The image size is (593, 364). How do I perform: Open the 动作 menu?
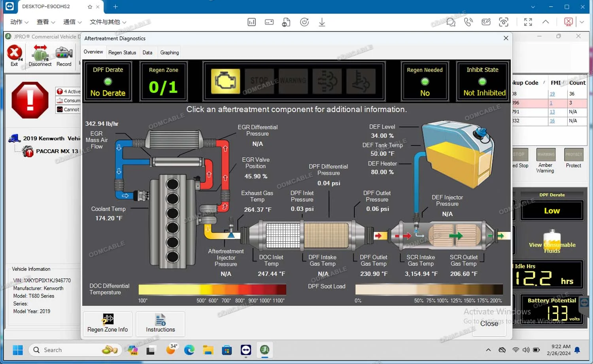[19, 22]
